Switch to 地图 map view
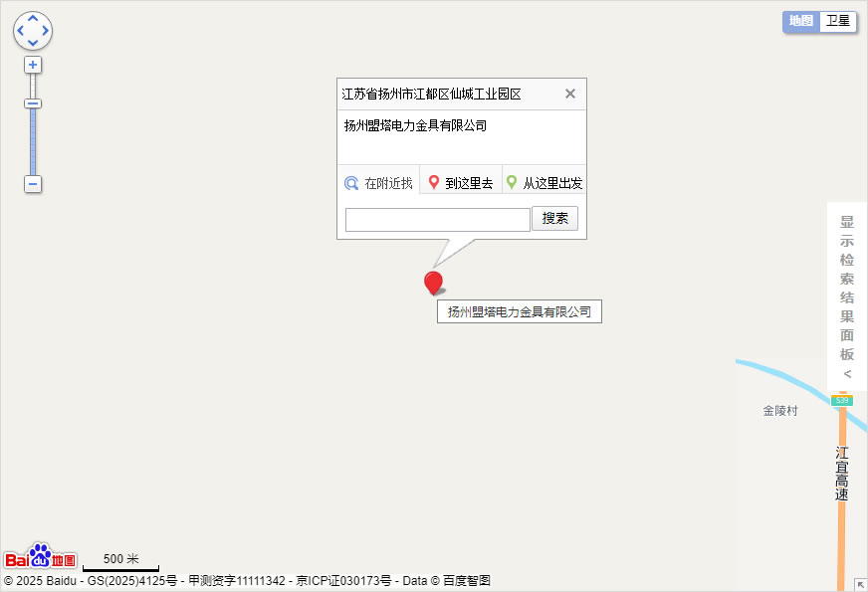Image resolution: width=868 pixels, height=592 pixels. click(801, 21)
